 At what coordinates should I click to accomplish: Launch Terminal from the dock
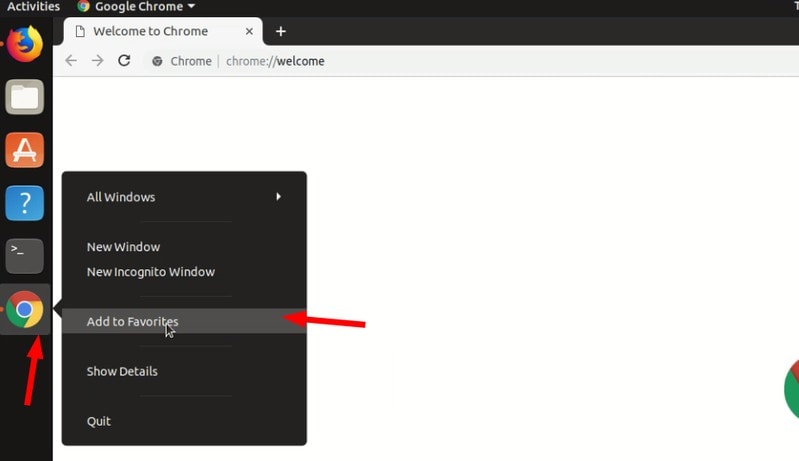(24, 256)
